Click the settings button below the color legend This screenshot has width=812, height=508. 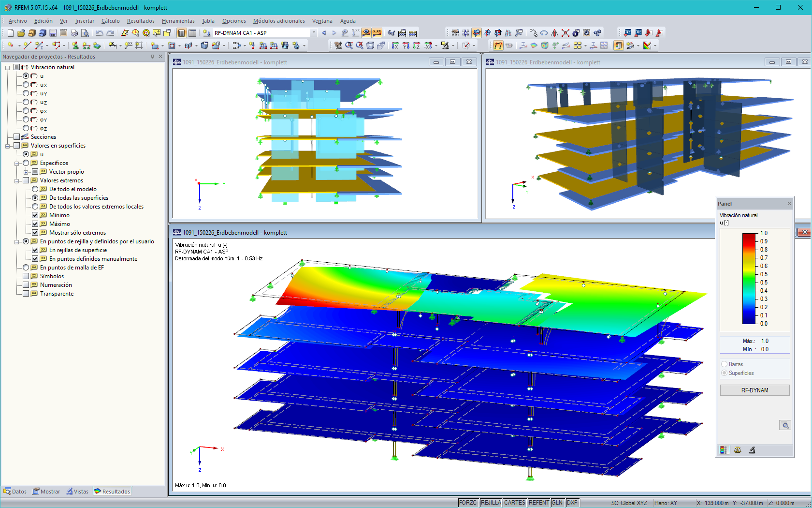point(785,425)
